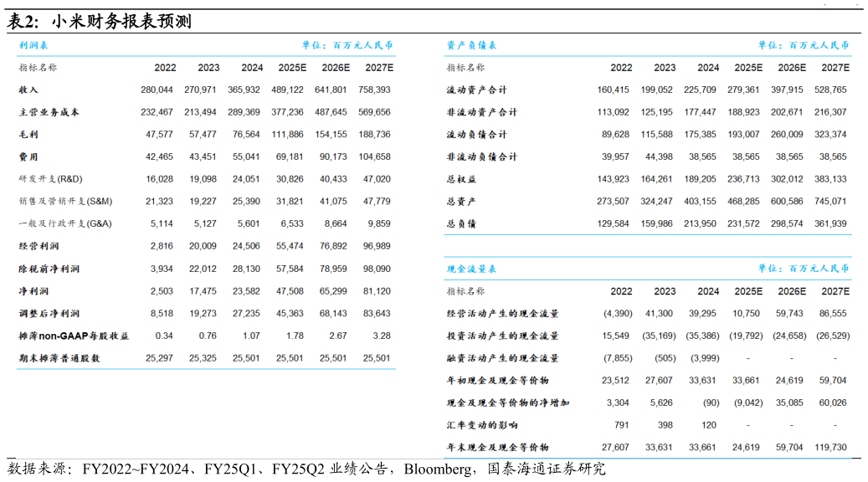Click the 流动负债合计 row label

click(476, 135)
